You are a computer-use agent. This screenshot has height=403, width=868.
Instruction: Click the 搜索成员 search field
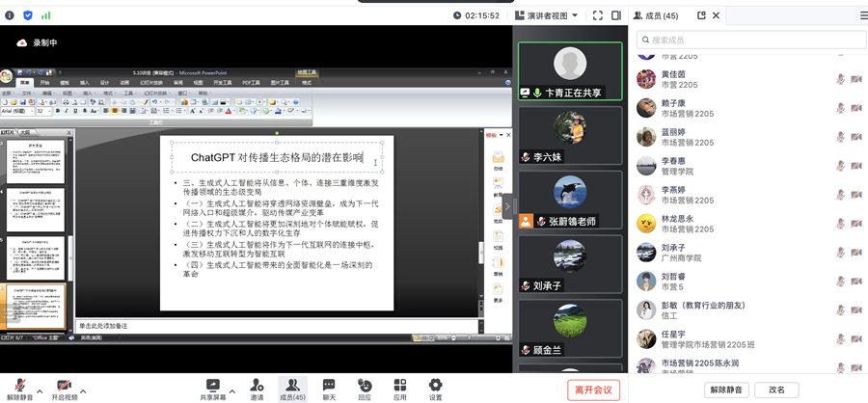[x=743, y=40]
